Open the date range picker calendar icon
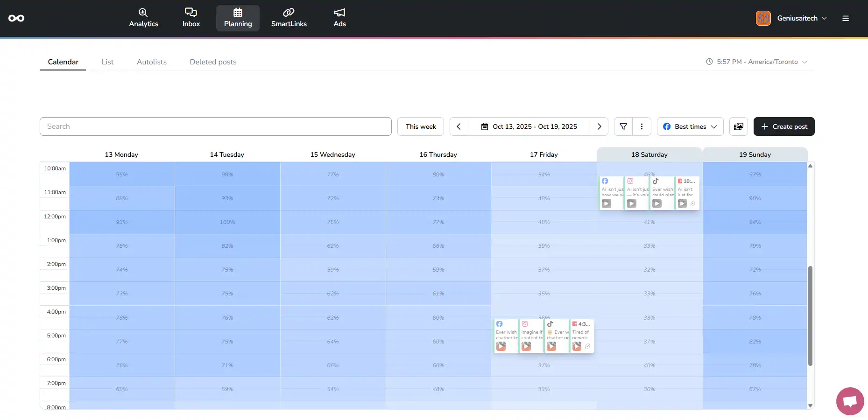 click(x=485, y=126)
